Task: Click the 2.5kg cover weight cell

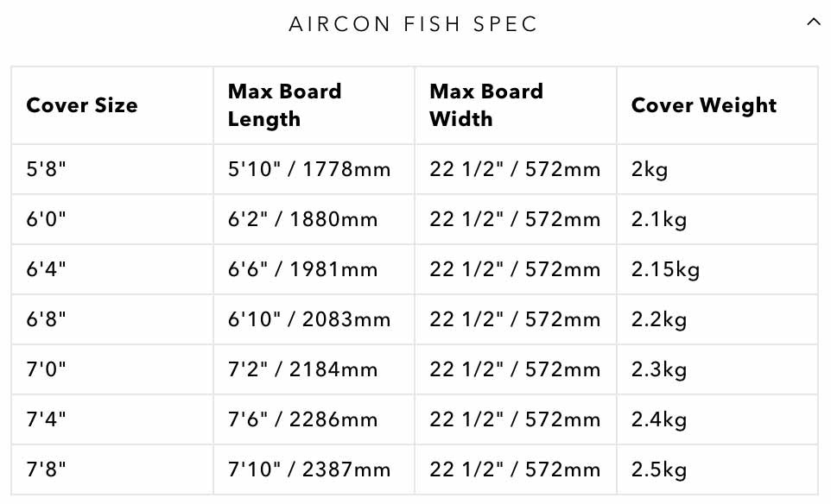Action: click(x=659, y=469)
